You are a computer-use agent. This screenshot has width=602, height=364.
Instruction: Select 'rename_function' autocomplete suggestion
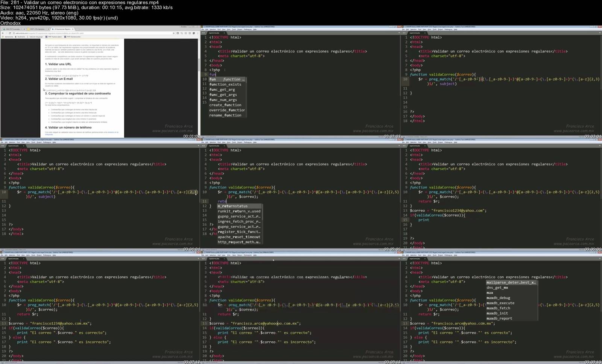pos(227,115)
